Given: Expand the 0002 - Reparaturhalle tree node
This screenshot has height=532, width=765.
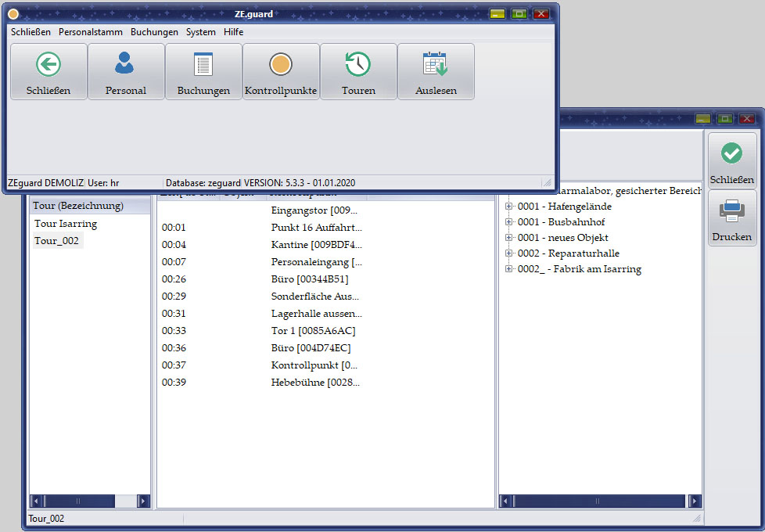Looking at the screenshot, I should pos(509,253).
